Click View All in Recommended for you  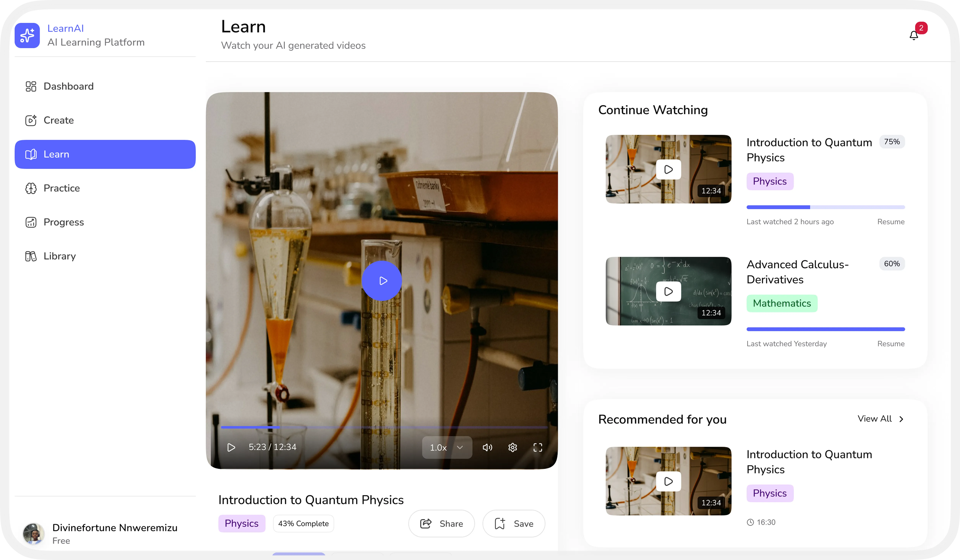click(x=875, y=419)
